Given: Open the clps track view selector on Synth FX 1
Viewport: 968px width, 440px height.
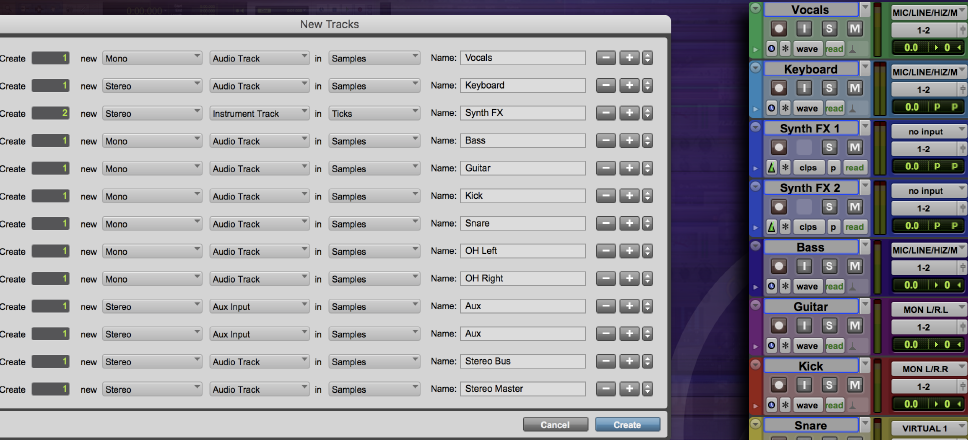Looking at the screenshot, I should pos(807,168).
